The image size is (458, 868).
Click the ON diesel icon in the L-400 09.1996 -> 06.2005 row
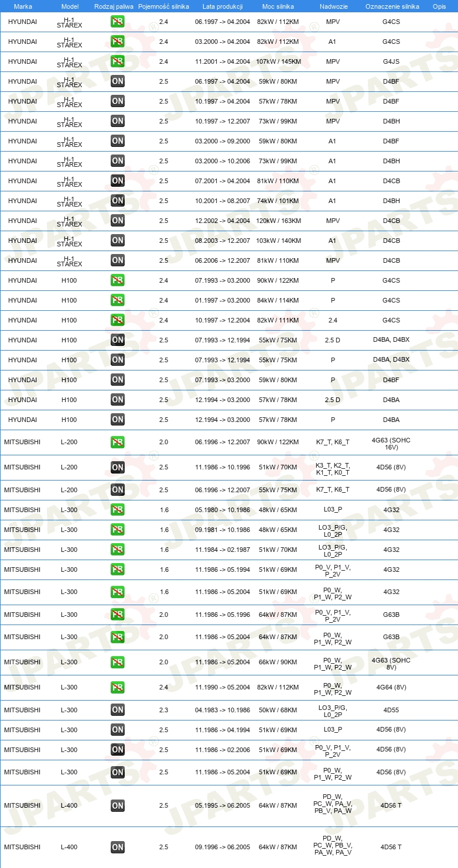click(118, 847)
